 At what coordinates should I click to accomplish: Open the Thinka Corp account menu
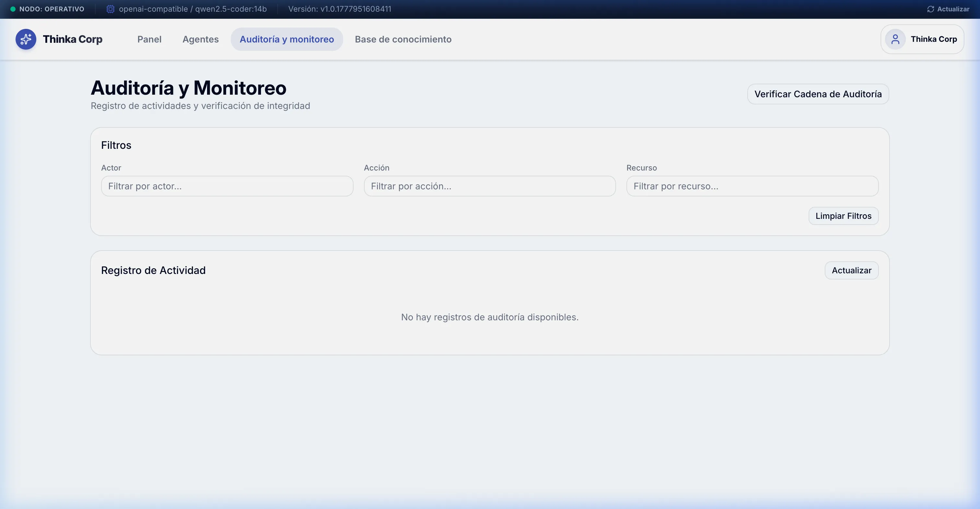(x=922, y=39)
